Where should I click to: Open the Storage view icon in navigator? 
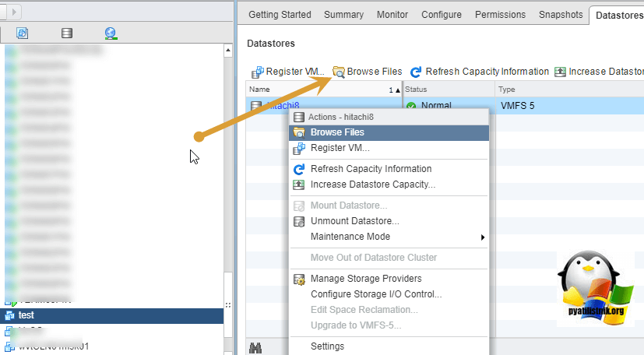(x=68, y=33)
